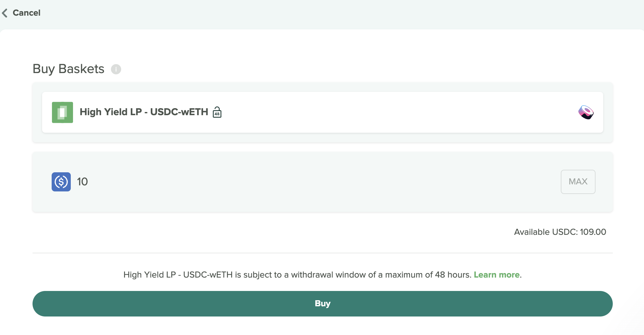Select the High Yield LP - USDC-wETH name
This screenshot has height=335, width=644.
[x=144, y=112]
